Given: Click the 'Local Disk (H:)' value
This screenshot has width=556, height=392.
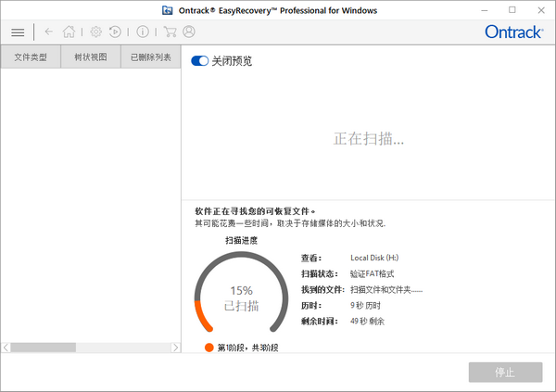Looking at the screenshot, I should tap(374, 258).
